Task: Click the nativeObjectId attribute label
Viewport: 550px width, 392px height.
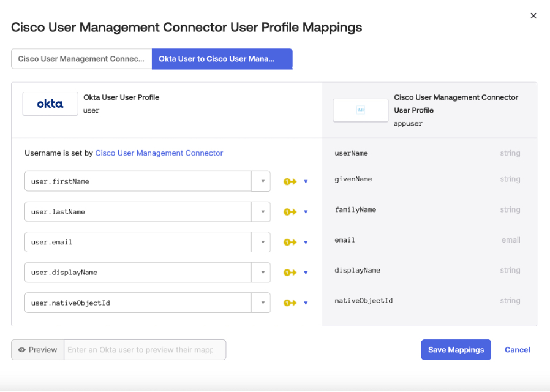Action: (x=364, y=301)
